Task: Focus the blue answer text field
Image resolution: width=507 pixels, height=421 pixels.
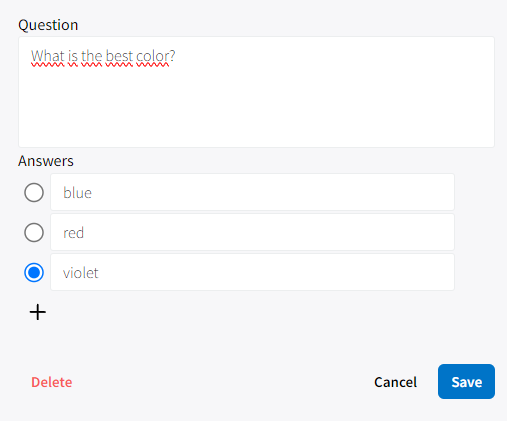Action: (252, 192)
